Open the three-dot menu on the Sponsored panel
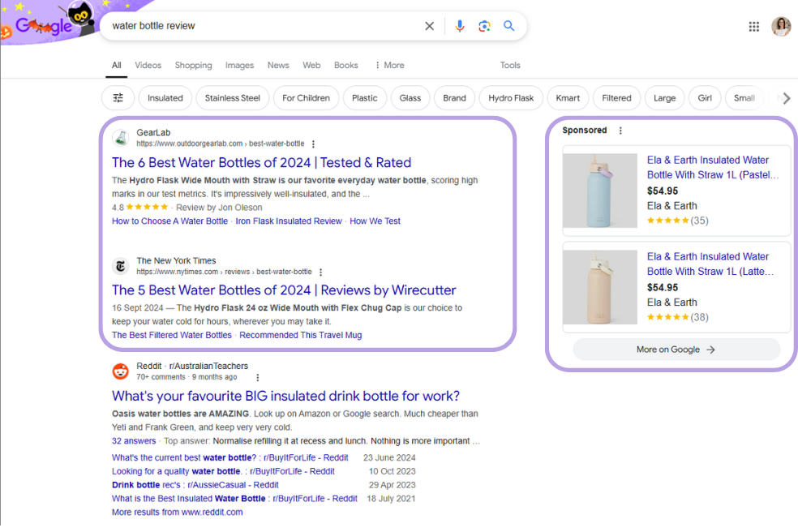The image size is (798, 532). point(620,130)
